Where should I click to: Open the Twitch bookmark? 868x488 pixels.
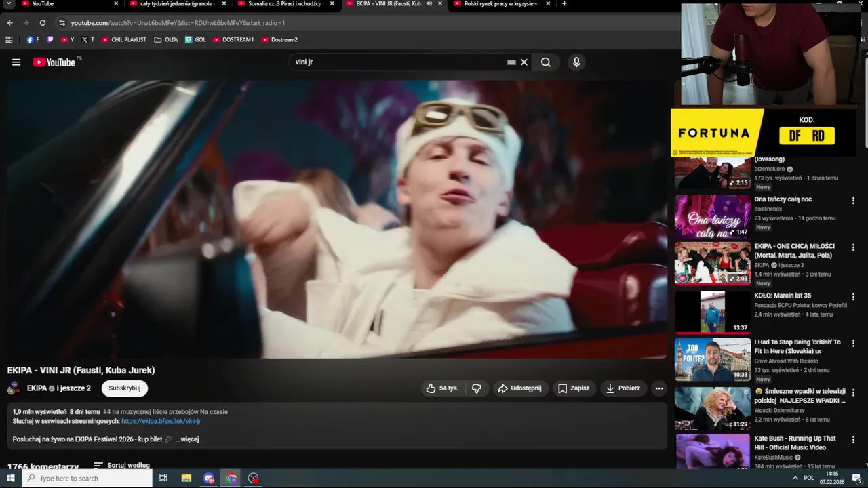point(50,40)
